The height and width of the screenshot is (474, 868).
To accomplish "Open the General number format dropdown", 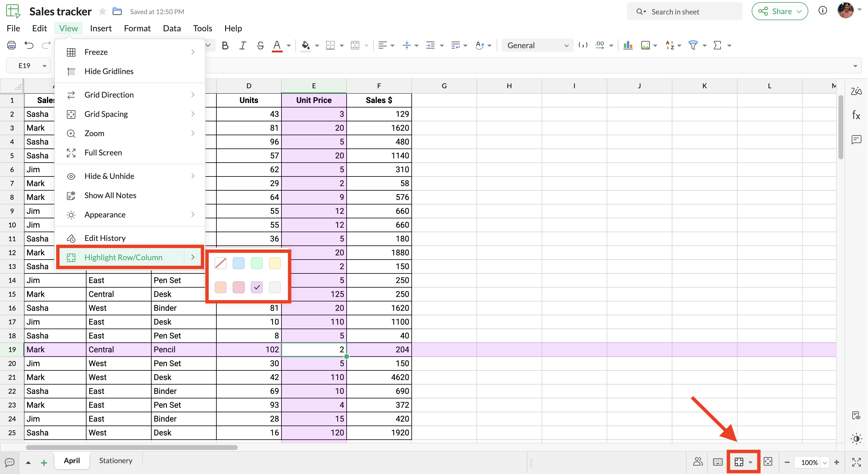I will pyautogui.click(x=537, y=45).
